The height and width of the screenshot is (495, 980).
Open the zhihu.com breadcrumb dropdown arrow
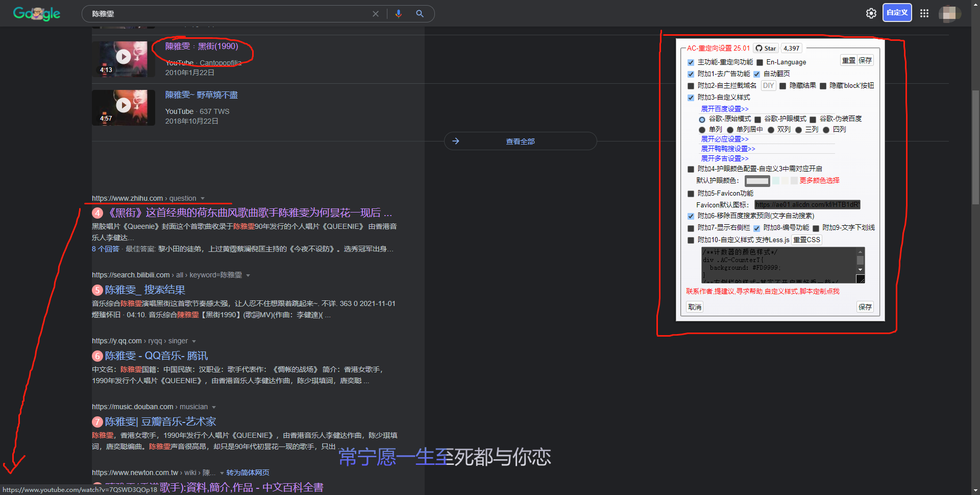(x=203, y=198)
